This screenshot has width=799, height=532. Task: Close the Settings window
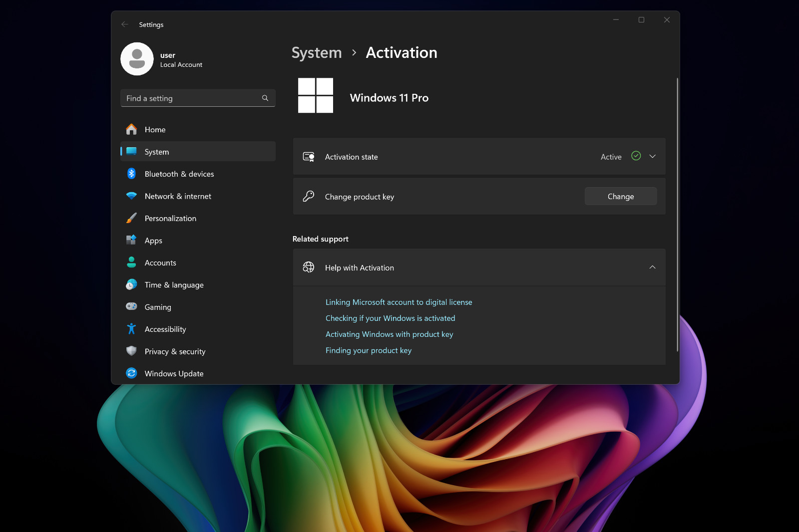coord(667,20)
